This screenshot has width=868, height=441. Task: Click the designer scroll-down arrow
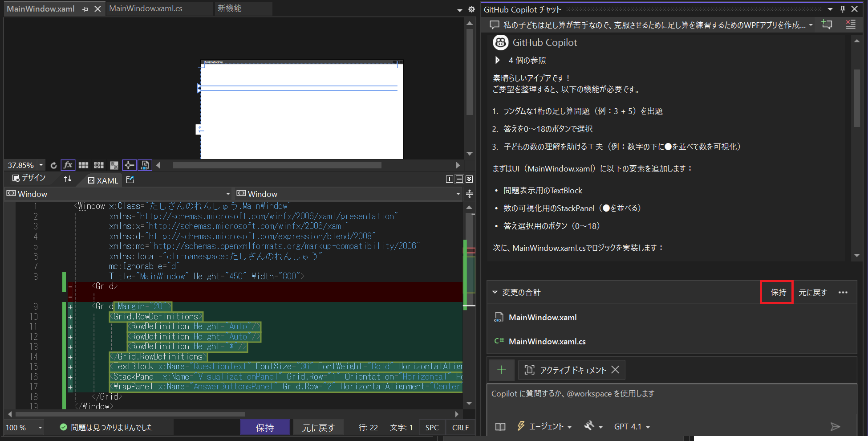click(470, 154)
